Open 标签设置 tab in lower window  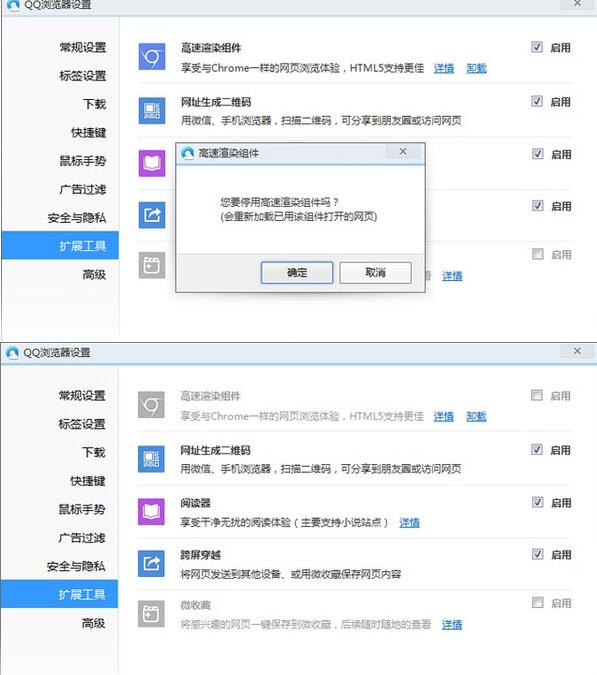click(x=82, y=424)
